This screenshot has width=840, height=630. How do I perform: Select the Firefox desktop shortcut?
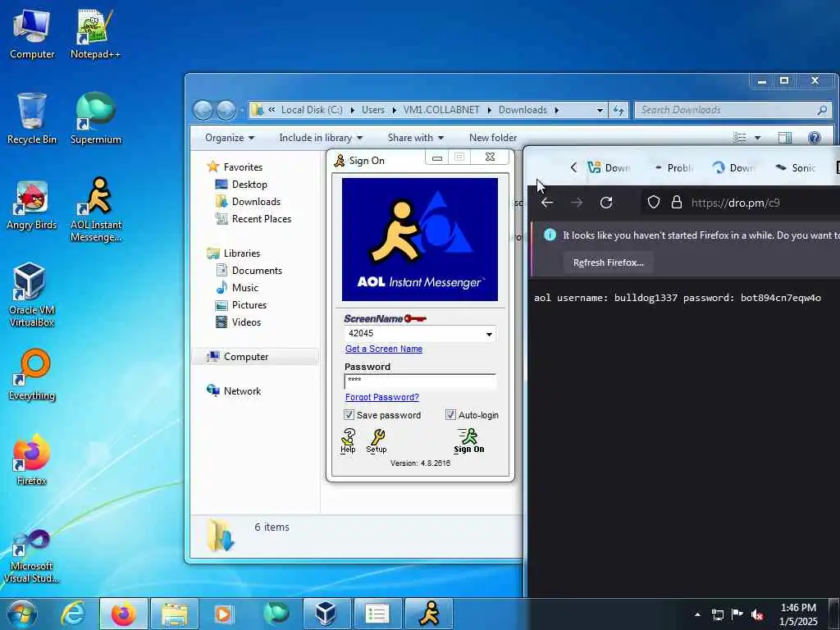pos(32,459)
